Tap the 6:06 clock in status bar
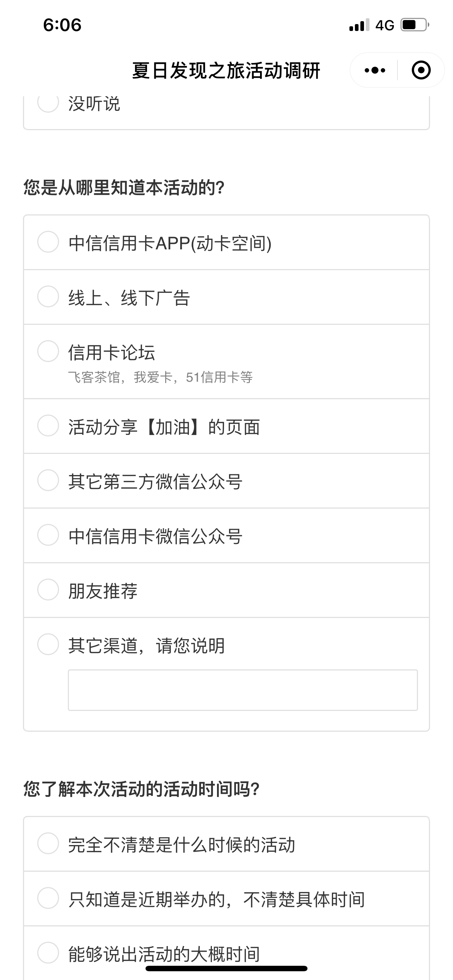Image resolution: width=453 pixels, height=980 pixels. (x=62, y=25)
